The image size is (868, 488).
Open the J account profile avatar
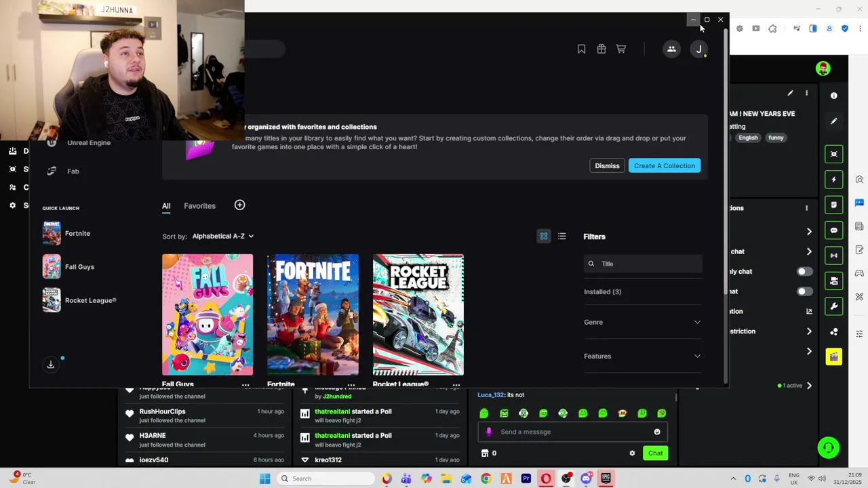698,49
